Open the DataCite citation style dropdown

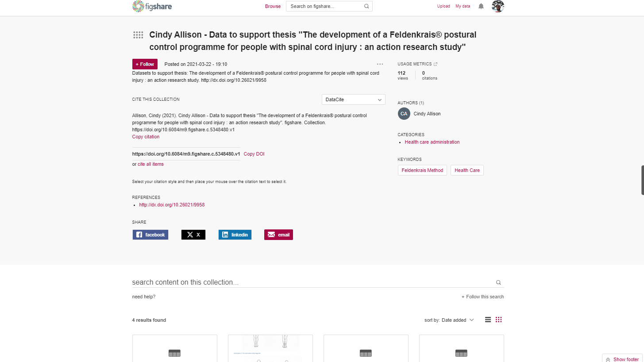(353, 99)
